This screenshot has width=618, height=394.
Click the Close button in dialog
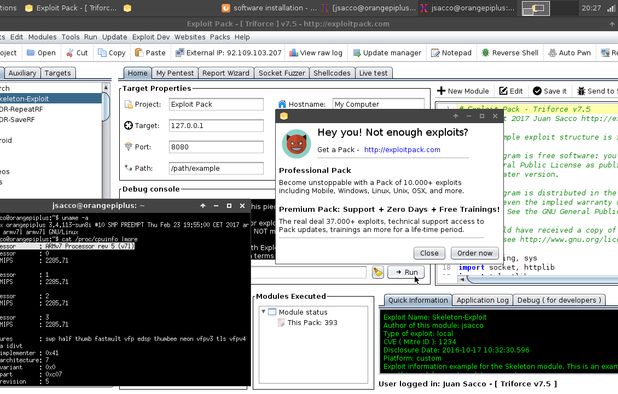[429, 253]
